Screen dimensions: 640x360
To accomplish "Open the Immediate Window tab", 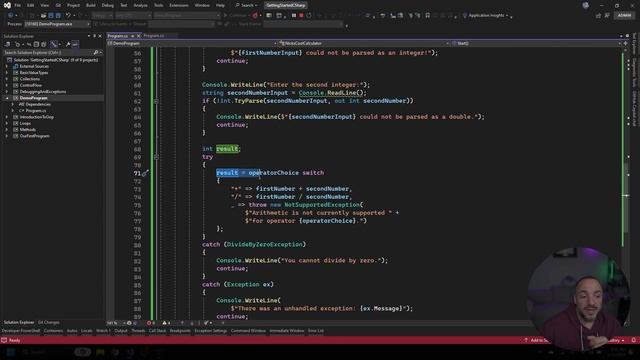I will coord(287,331).
